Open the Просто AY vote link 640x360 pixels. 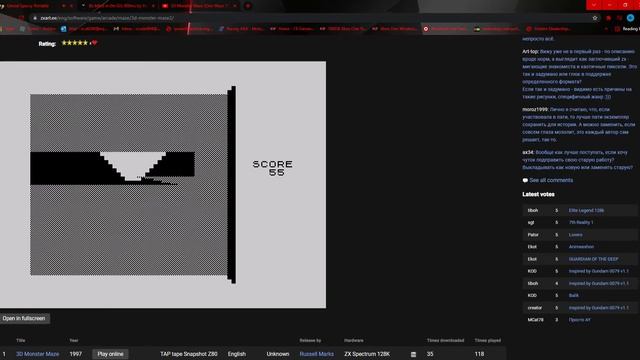[x=580, y=320]
